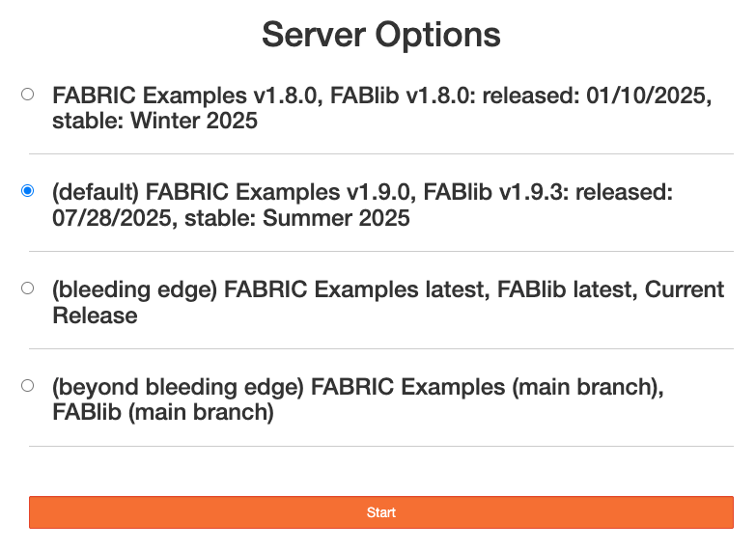The width and height of the screenshot is (756, 550).
Task: Click the 'FABlib (main branch)' label text
Action: click(163, 413)
